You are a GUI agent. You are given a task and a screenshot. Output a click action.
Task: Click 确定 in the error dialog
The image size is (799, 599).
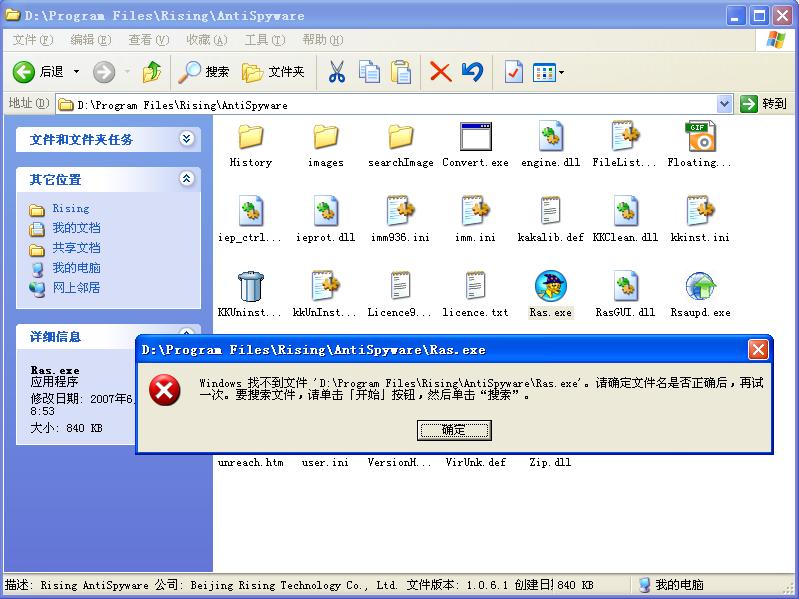[454, 430]
